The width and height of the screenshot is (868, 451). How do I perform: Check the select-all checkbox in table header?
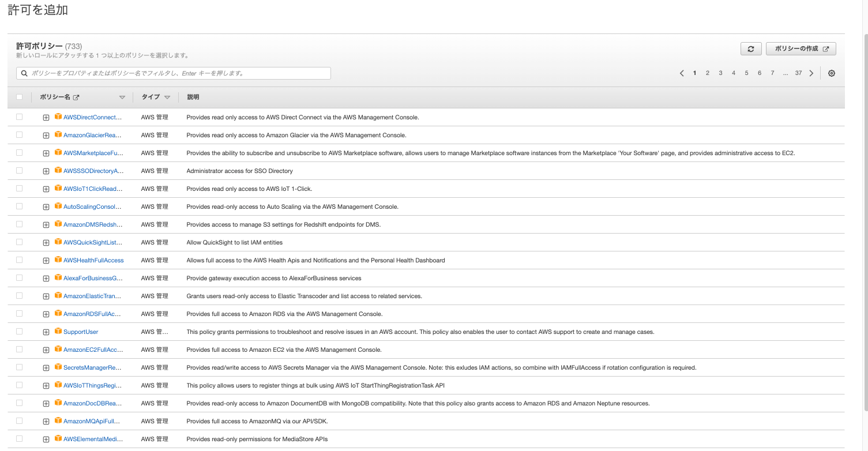click(x=19, y=97)
